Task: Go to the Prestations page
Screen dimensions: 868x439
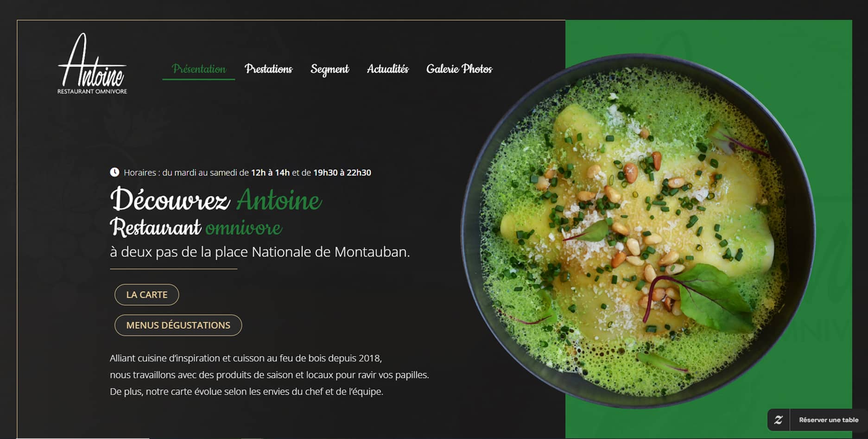Action: (x=268, y=69)
